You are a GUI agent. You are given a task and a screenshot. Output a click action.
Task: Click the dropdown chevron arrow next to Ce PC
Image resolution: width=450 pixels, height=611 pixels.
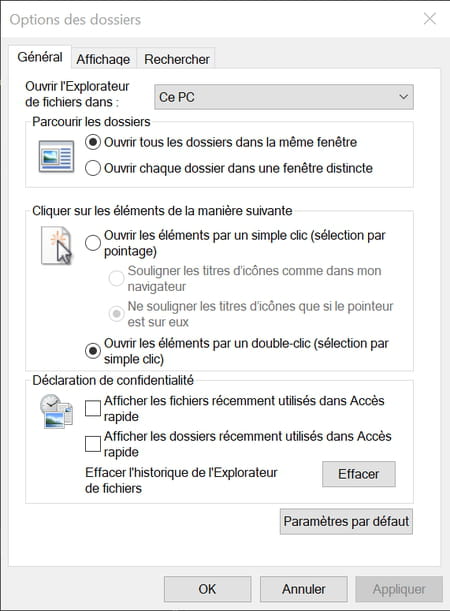(x=404, y=97)
